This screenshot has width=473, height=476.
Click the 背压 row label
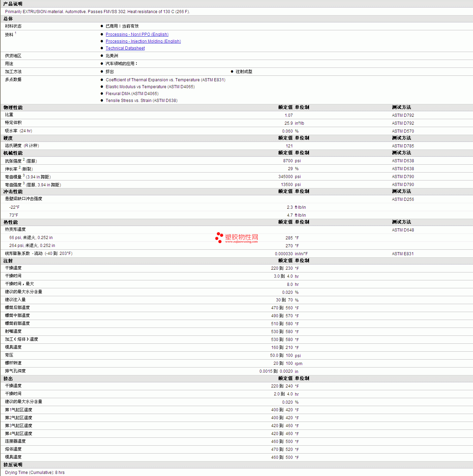point(9,355)
